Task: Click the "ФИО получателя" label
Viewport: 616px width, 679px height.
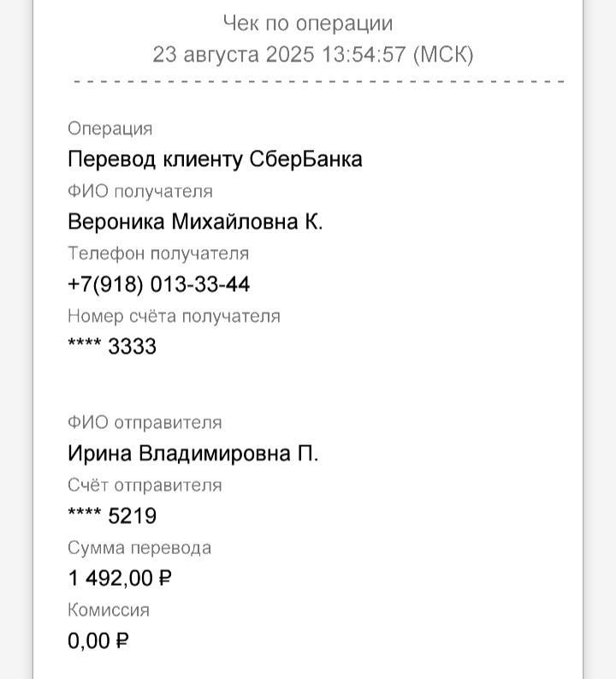Action: (x=140, y=191)
